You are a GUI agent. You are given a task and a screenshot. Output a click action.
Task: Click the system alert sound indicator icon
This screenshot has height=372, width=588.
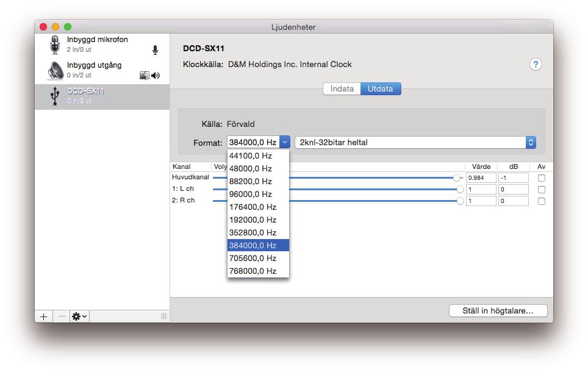click(x=145, y=76)
